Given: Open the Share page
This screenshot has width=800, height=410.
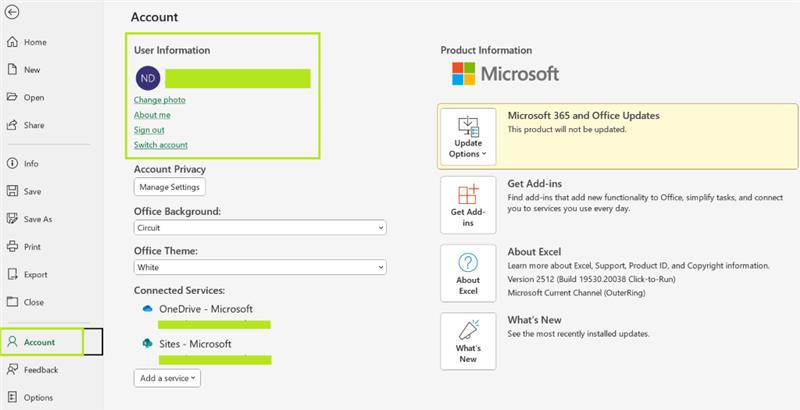Looking at the screenshot, I should click(x=26, y=125).
